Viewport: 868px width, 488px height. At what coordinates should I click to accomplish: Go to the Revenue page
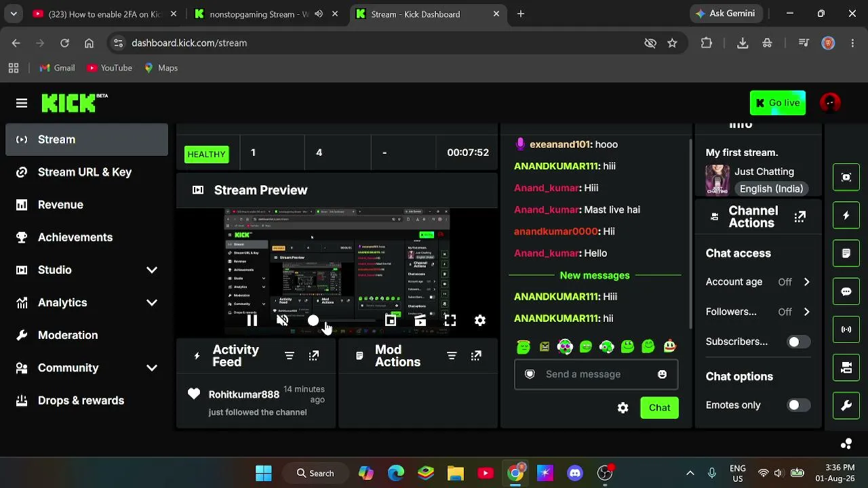pyautogui.click(x=87, y=205)
